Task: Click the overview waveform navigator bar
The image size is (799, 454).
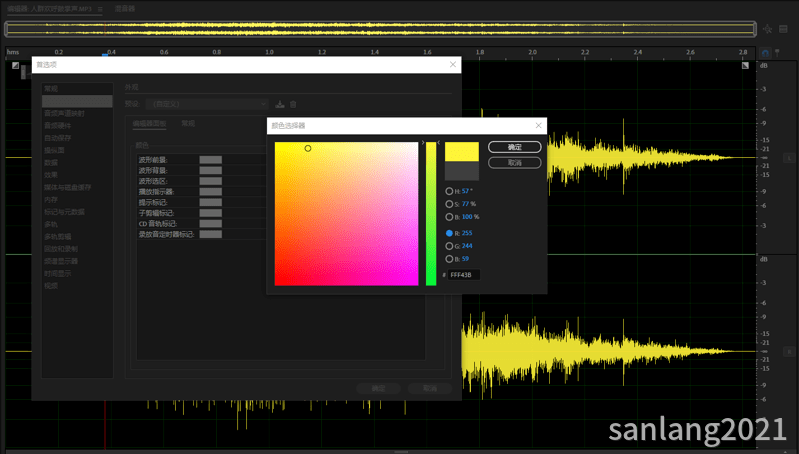Action: click(x=380, y=29)
